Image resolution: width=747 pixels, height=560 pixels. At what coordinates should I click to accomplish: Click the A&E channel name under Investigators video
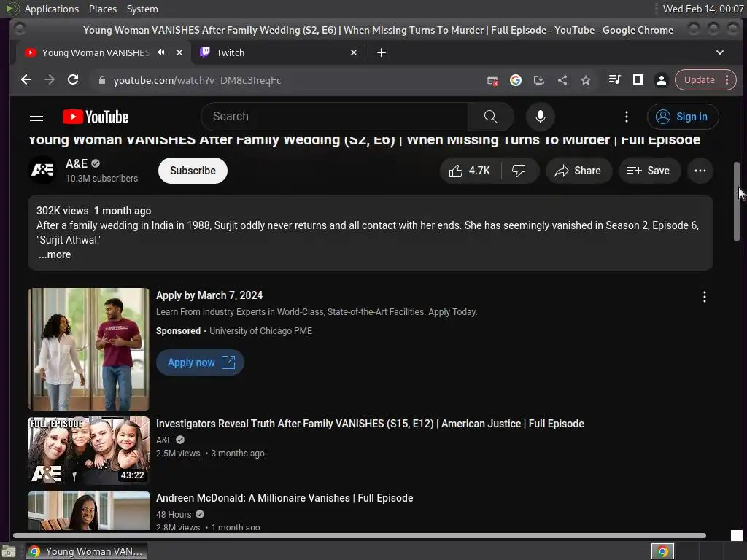(x=164, y=440)
